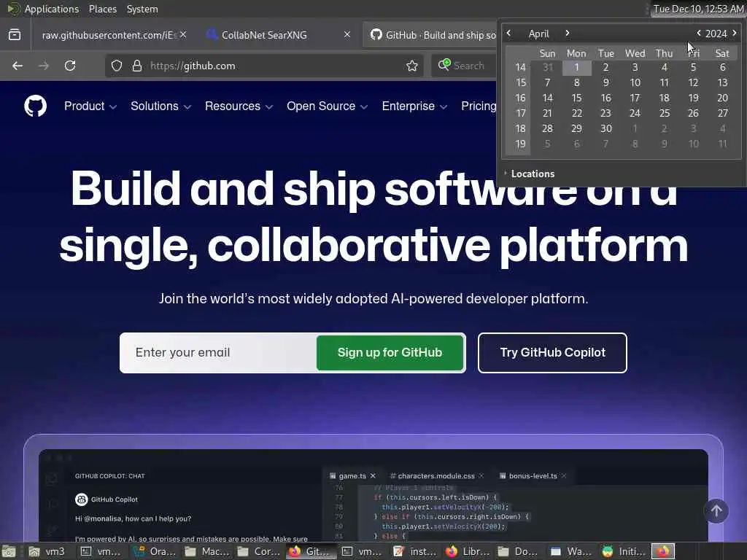This screenshot has width=747, height=560.
Task: Click the scroll-to-top arrow button
Action: [x=716, y=511]
